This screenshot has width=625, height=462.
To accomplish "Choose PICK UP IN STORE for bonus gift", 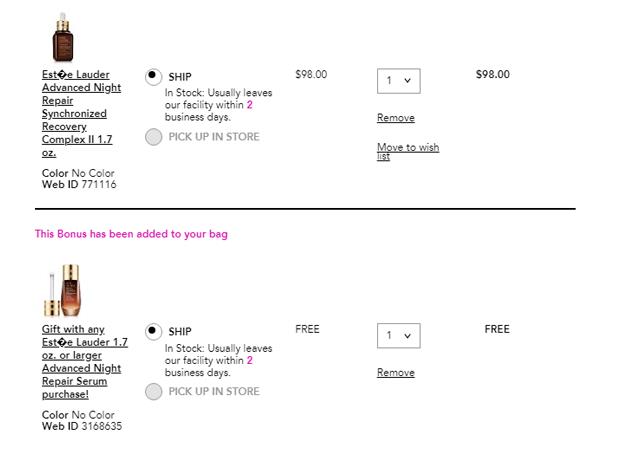I will tap(153, 391).
